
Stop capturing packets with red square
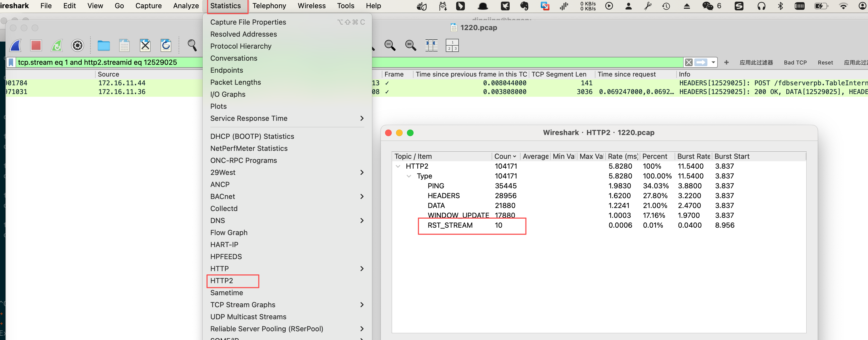pyautogui.click(x=36, y=46)
